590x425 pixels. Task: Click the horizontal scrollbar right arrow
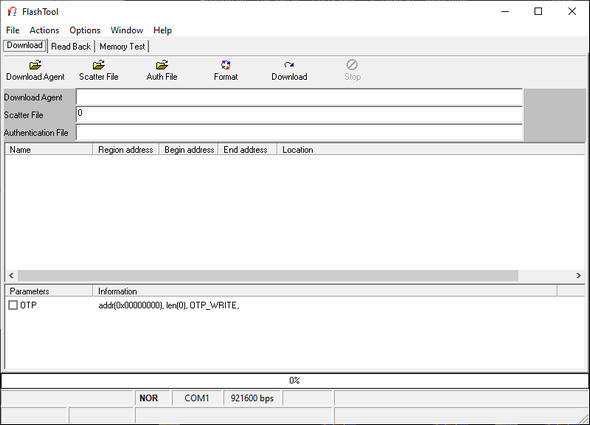578,276
